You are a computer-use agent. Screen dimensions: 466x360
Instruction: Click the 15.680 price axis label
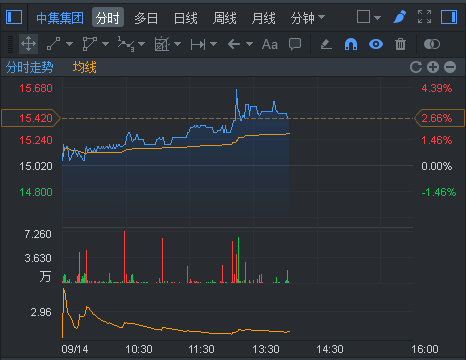click(x=36, y=88)
